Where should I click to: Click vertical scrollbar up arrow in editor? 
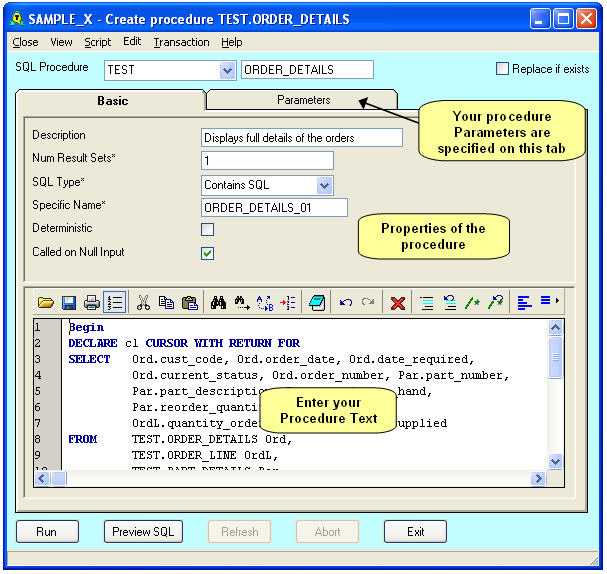click(x=556, y=328)
